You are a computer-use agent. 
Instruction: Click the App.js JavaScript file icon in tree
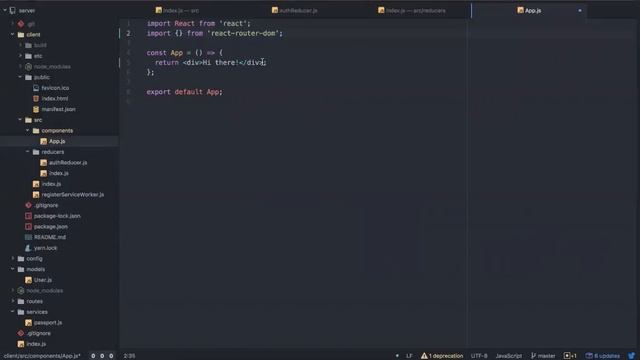click(44, 141)
